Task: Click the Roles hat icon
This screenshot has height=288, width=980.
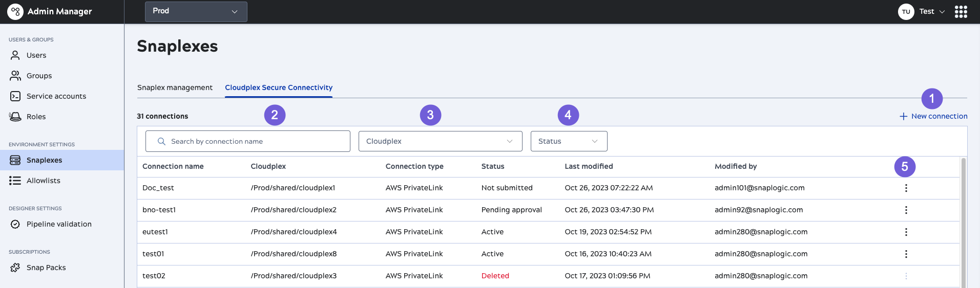Action: coord(15,117)
